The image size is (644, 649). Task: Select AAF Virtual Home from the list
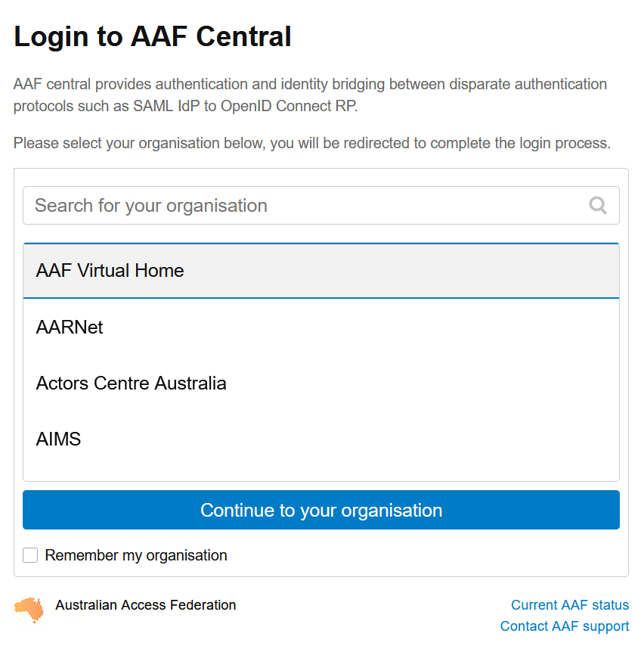pos(321,271)
